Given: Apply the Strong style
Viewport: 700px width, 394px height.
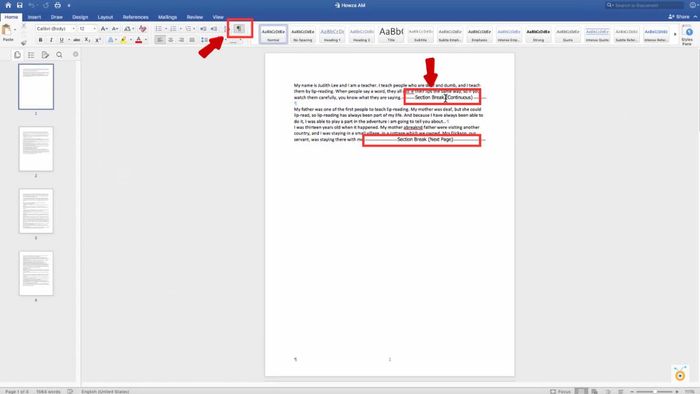Looking at the screenshot, I should (x=538, y=34).
